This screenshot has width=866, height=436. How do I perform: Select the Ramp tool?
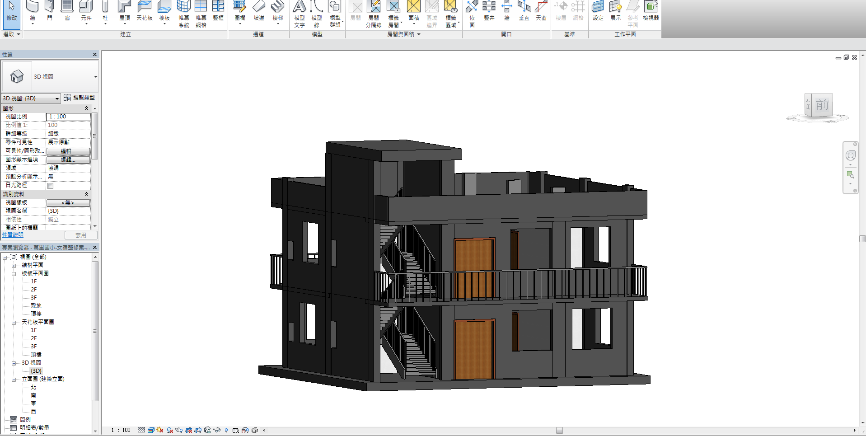coord(258,11)
